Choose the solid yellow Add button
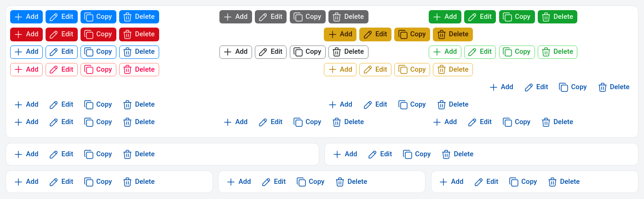The image size is (644, 199). [340, 34]
